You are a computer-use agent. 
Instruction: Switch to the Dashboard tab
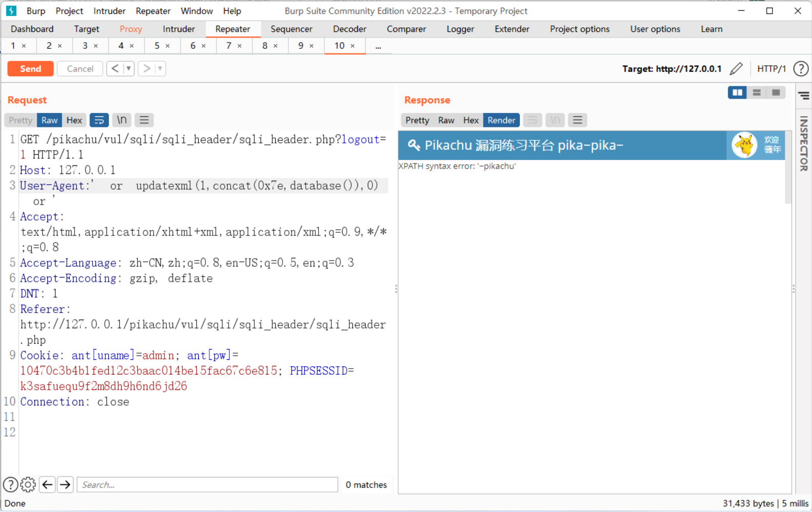point(32,29)
